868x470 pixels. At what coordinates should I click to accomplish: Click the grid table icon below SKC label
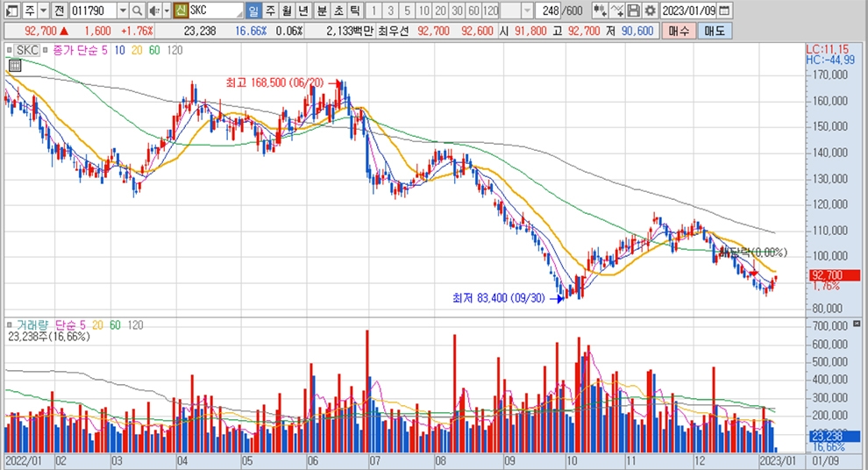tap(15, 66)
